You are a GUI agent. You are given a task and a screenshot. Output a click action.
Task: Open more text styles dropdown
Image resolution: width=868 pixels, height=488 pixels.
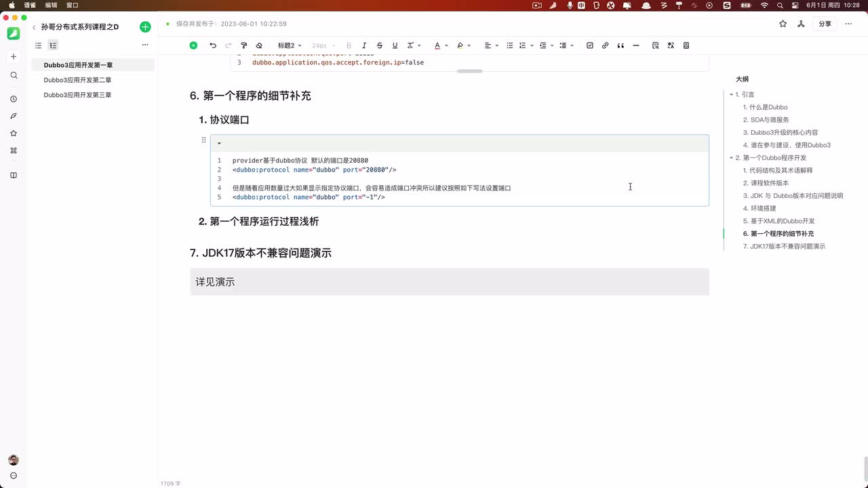click(x=414, y=45)
